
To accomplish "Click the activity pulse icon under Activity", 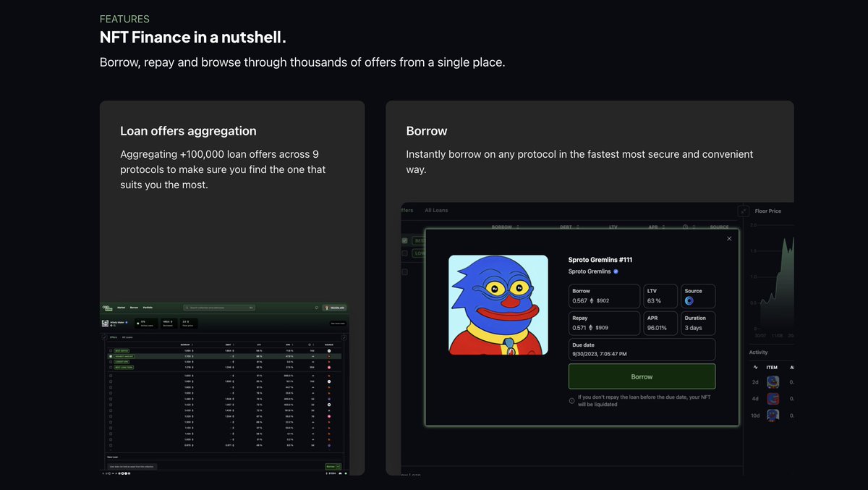I will pos(756,367).
